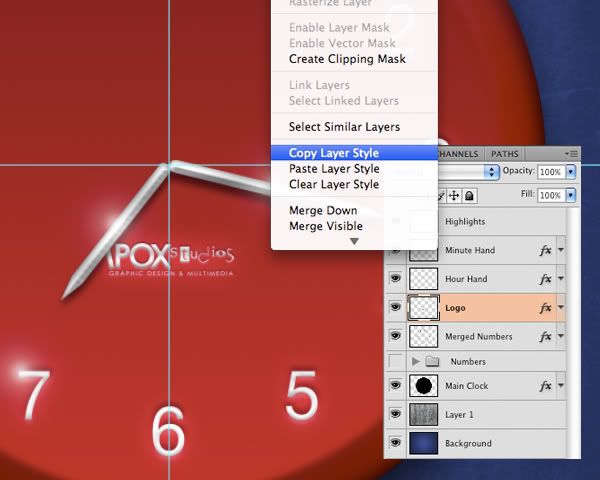Expand the Numbers layer group
This screenshot has height=480, width=600.
pyautogui.click(x=416, y=361)
